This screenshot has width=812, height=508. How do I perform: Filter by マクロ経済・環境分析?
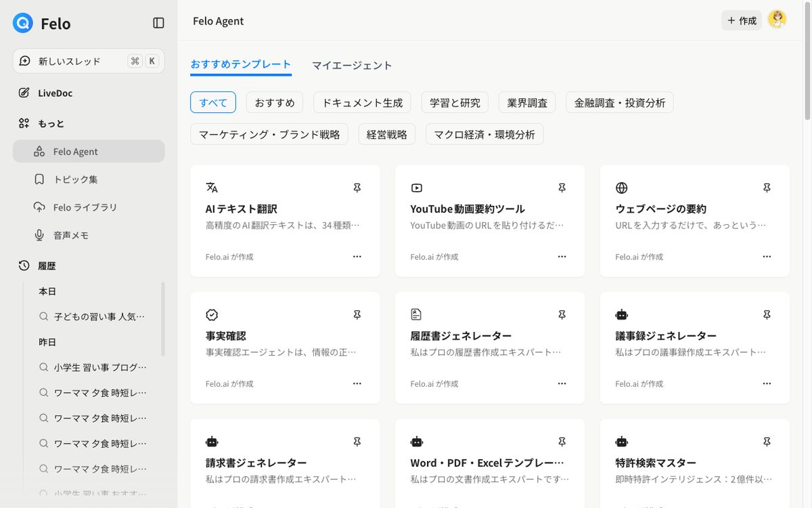click(484, 134)
